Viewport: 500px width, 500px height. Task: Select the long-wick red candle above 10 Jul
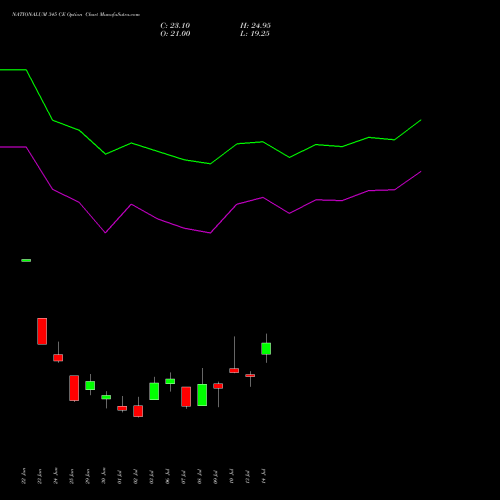click(x=234, y=370)
